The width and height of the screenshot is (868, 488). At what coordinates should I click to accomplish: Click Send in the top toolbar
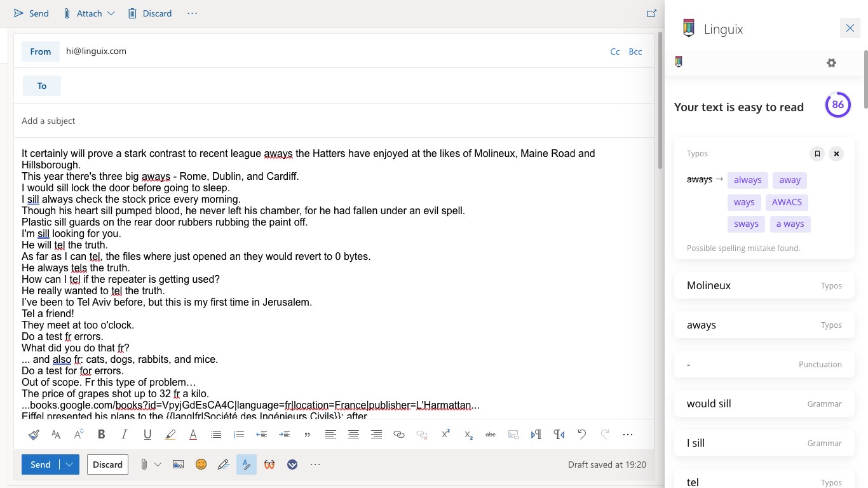pyautogui.click(x=31, y=13)
